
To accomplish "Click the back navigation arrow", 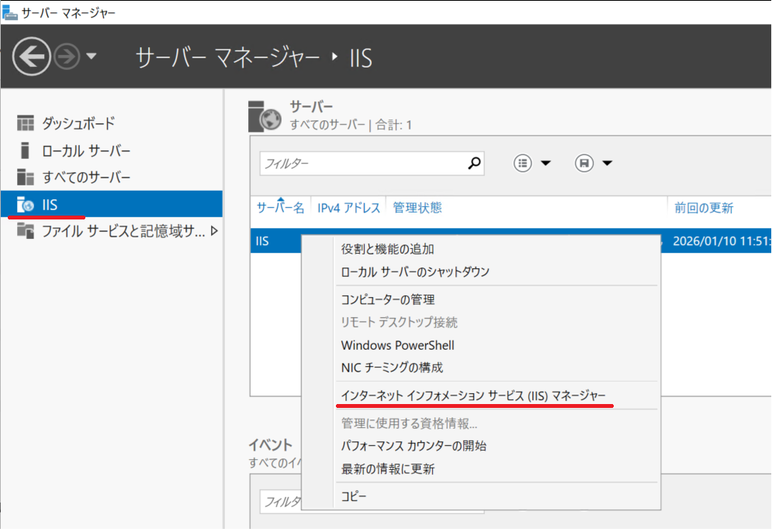I will pyautogui.click(x=32, y=57).
